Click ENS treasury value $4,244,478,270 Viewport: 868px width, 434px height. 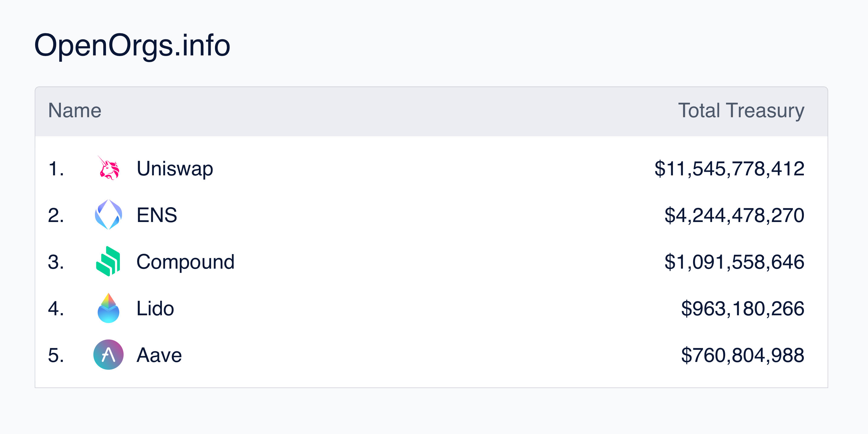click(734, 215)
